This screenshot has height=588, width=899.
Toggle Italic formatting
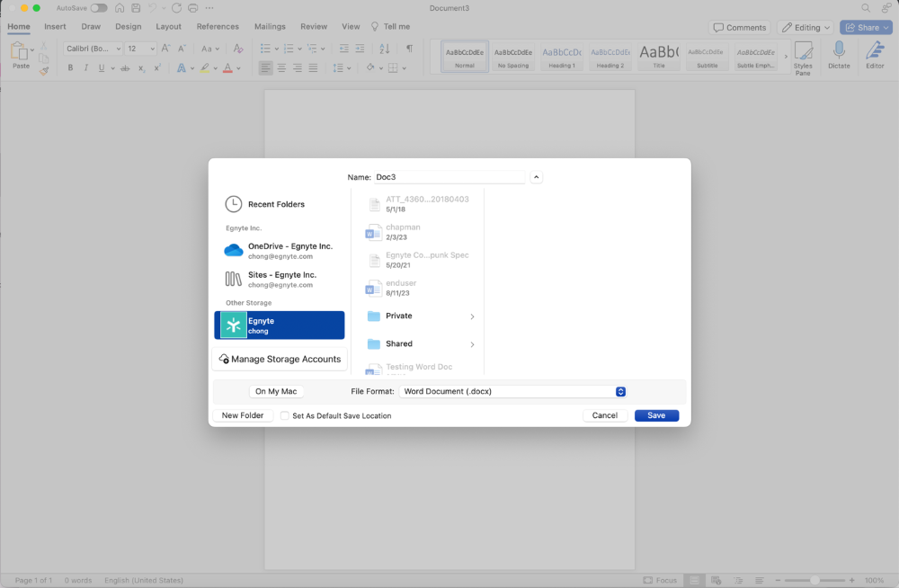tap(86, 68)
